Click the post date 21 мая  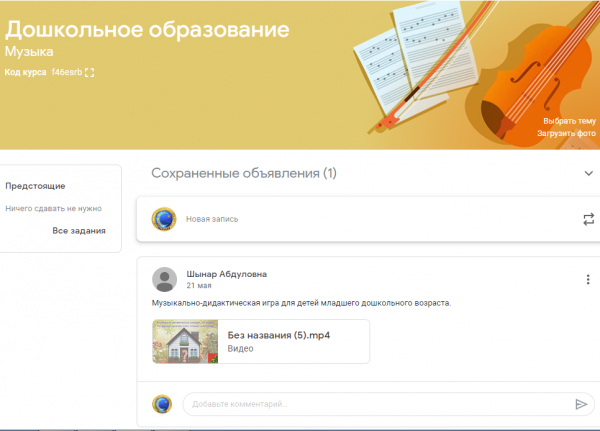pos(198,286)
